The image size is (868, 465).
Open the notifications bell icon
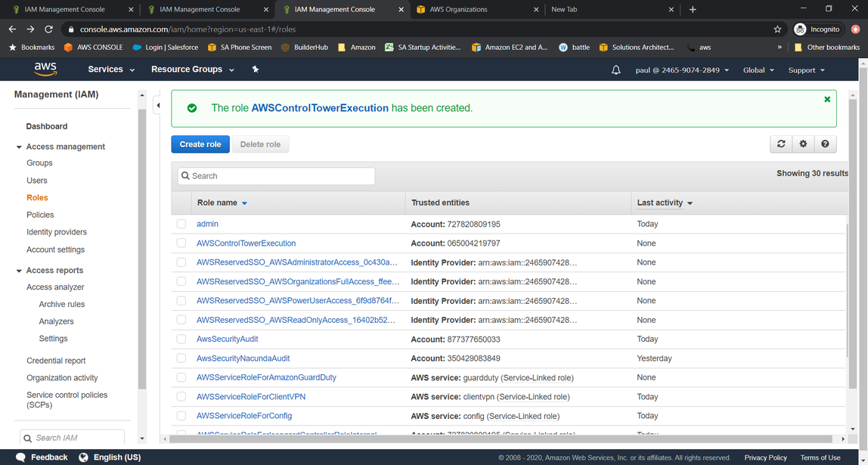(x=616, y=70)
